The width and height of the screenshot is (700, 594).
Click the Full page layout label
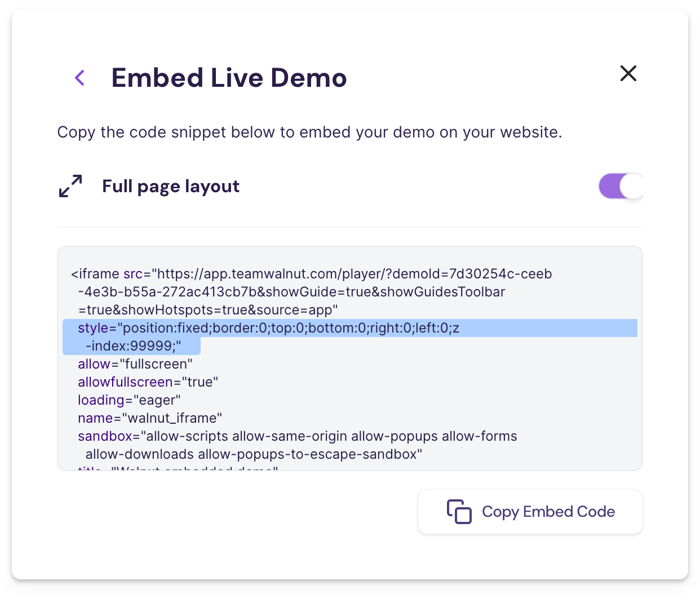click(x=171, y=186)
